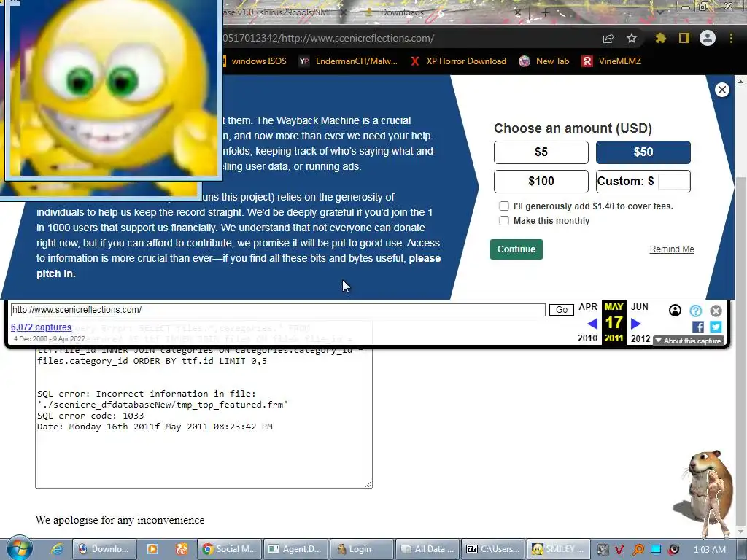Open the XP Horror Download bookmark
Screen dimensions: 747x560
(459, 61)
